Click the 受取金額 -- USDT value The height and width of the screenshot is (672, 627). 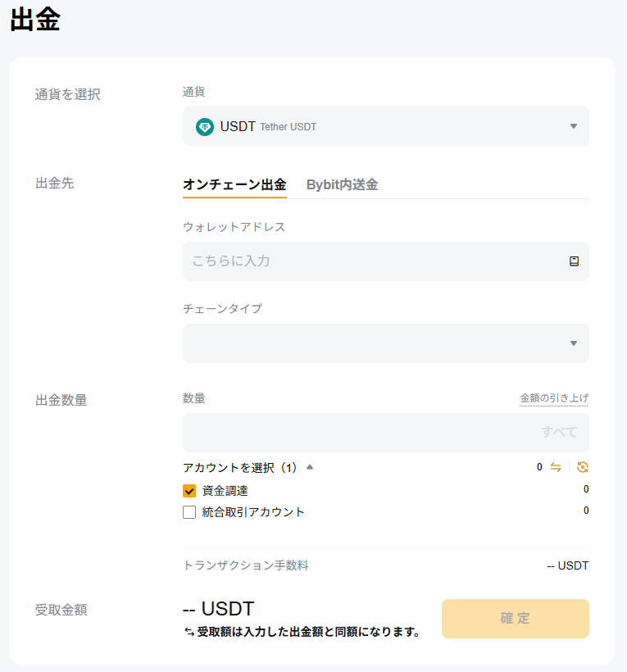click(218, 609)
